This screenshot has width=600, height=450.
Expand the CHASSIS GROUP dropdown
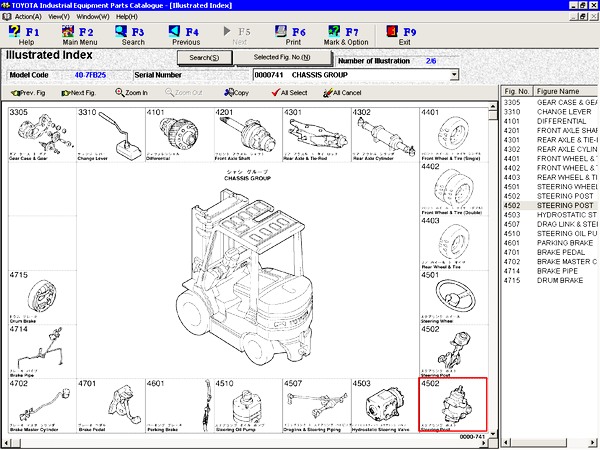[454, 75]
